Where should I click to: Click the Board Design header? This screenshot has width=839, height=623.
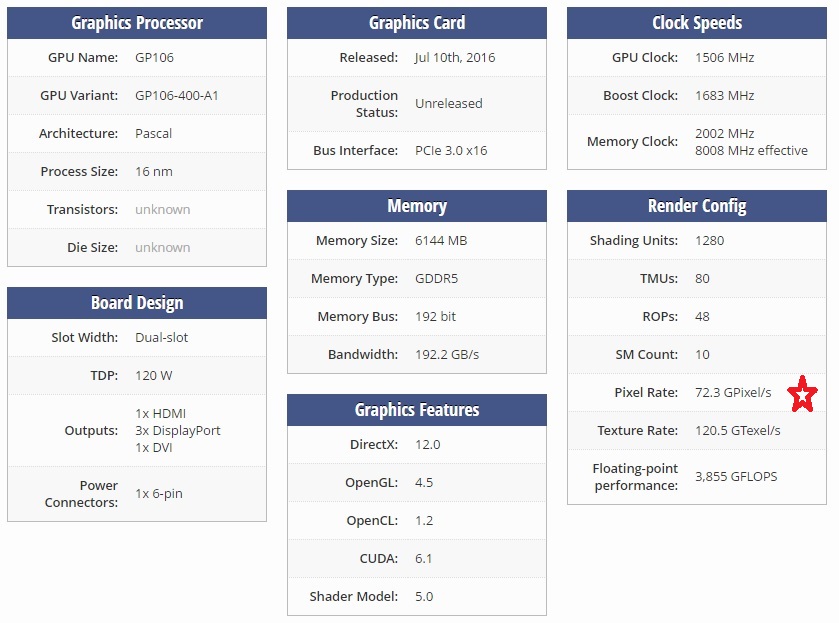coord(137,303)
